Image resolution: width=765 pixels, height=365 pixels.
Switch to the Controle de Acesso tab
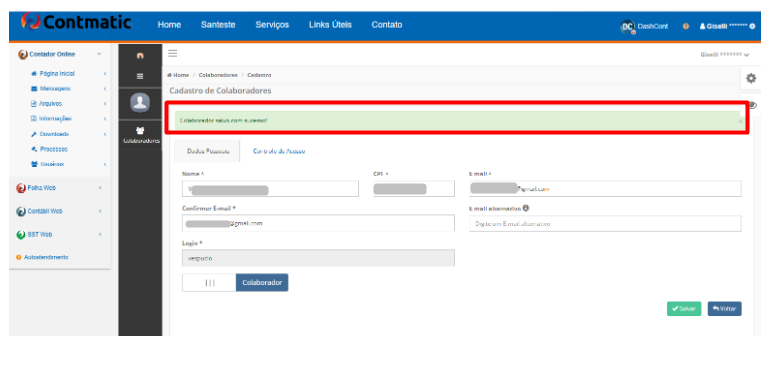279,151
